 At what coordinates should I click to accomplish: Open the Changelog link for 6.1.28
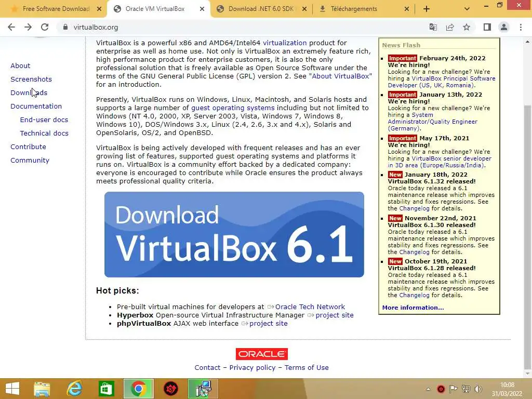[414, 295]
